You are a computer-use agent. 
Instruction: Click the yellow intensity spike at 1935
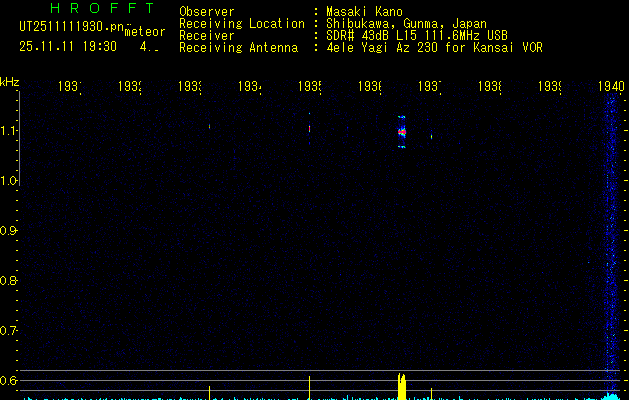pos(309,388)
